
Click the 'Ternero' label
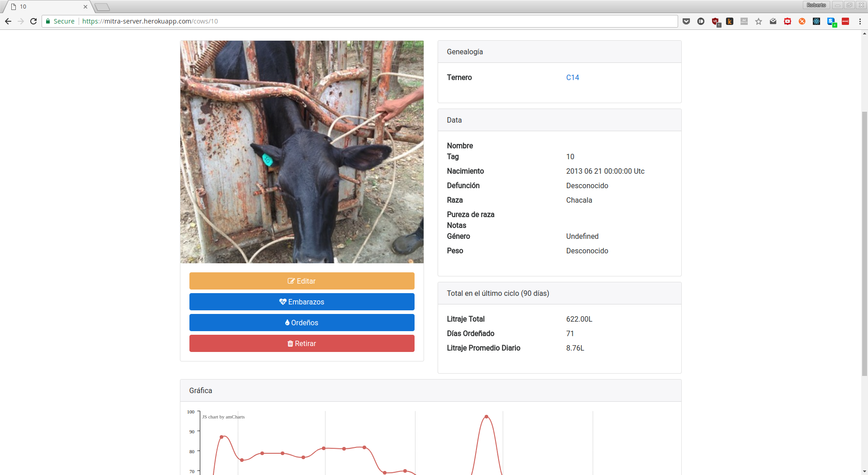pos(459,77)
